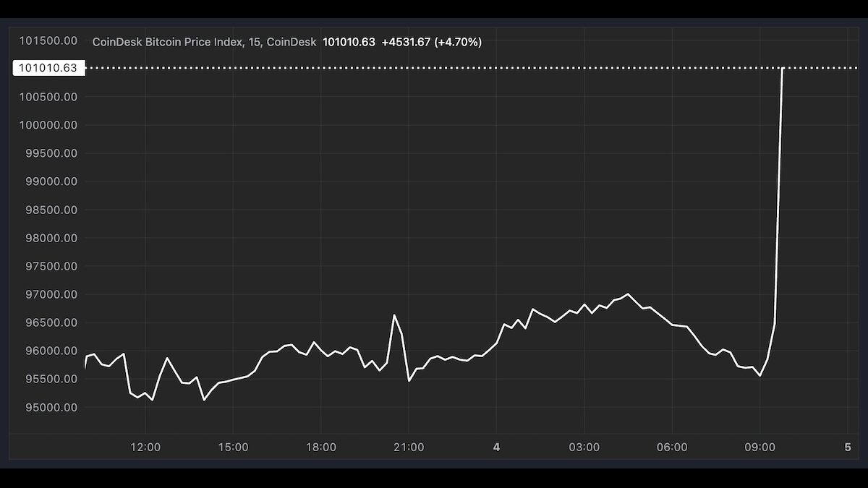Screen dimensions: 868x488
Task: Click the 21:00 time axis label
Action: [409, 448]
